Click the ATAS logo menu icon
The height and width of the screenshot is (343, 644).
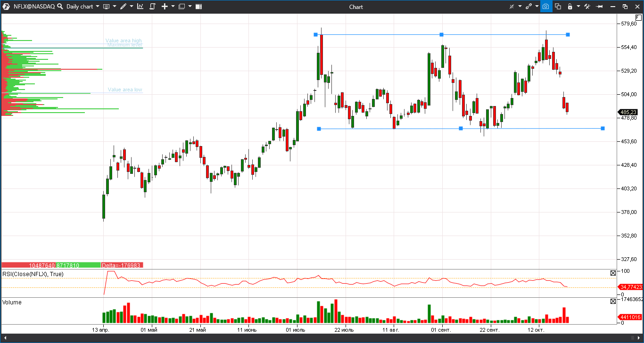click(6, 7)
